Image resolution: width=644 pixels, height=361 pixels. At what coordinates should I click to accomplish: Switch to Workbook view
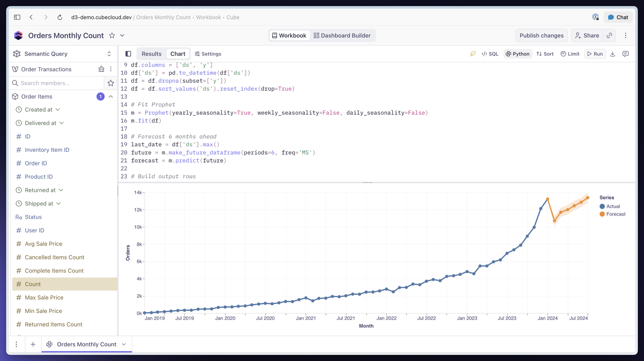[x=289, y=35]
